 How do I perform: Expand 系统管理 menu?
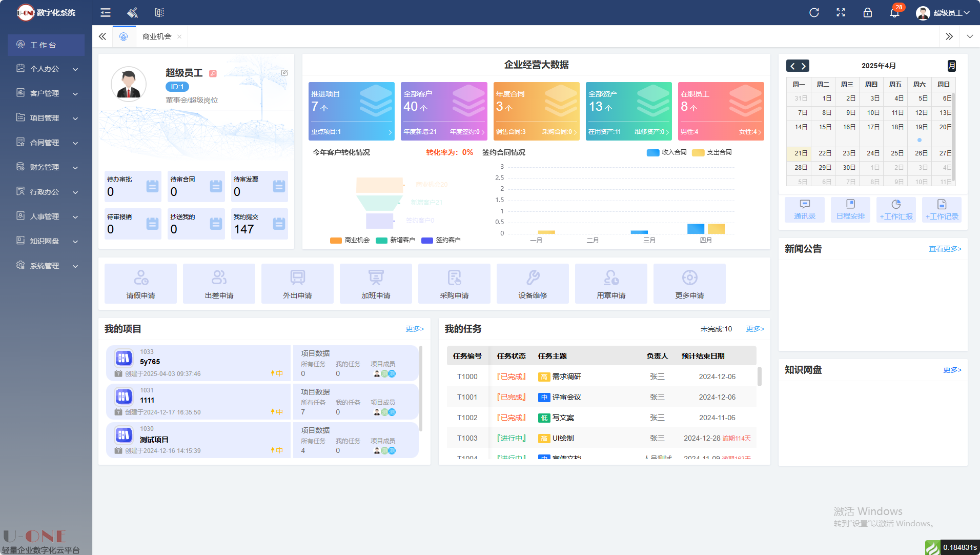click(x=46, y=266)
